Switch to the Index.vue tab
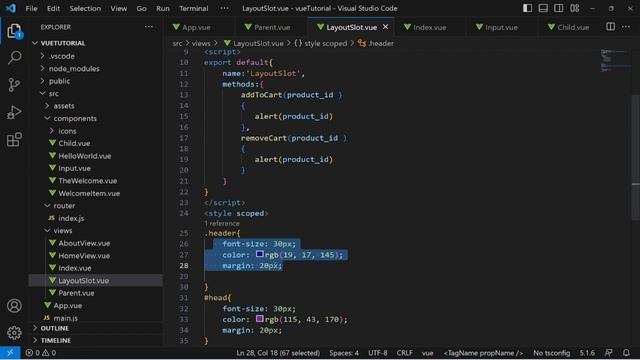640x360 pixels. (429, 27)
